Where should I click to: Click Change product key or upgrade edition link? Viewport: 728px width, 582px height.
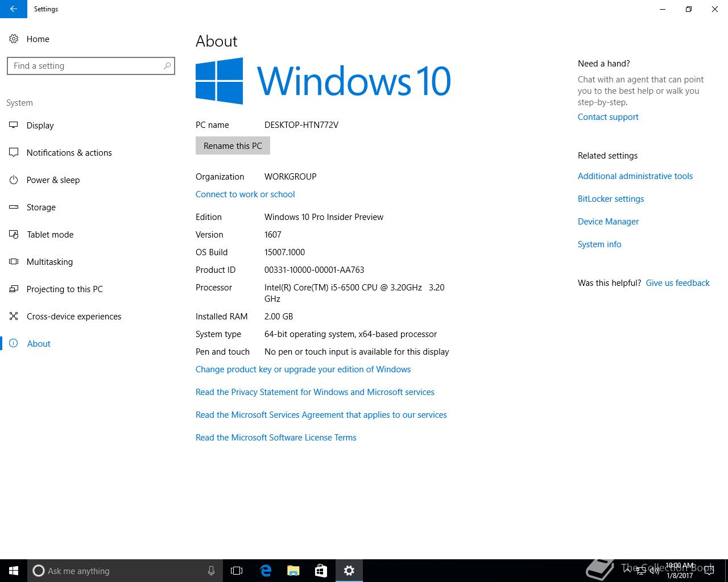click(x=303, y=369)
